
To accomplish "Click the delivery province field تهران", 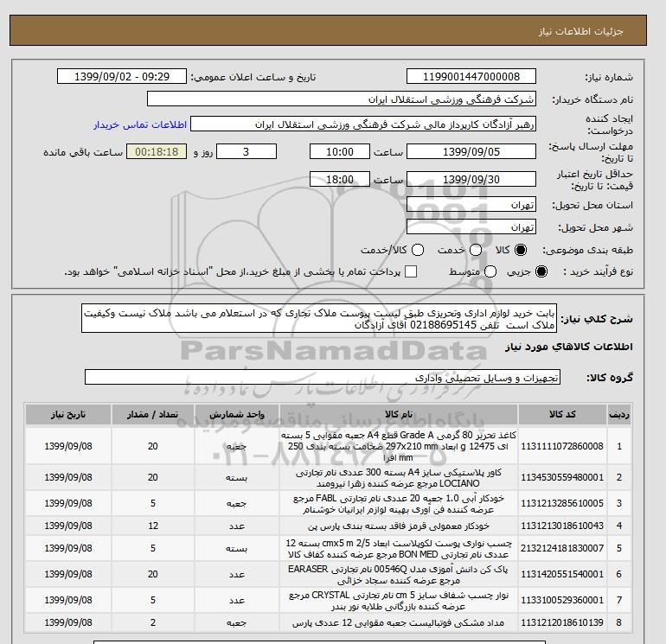I will coord(471,205).
